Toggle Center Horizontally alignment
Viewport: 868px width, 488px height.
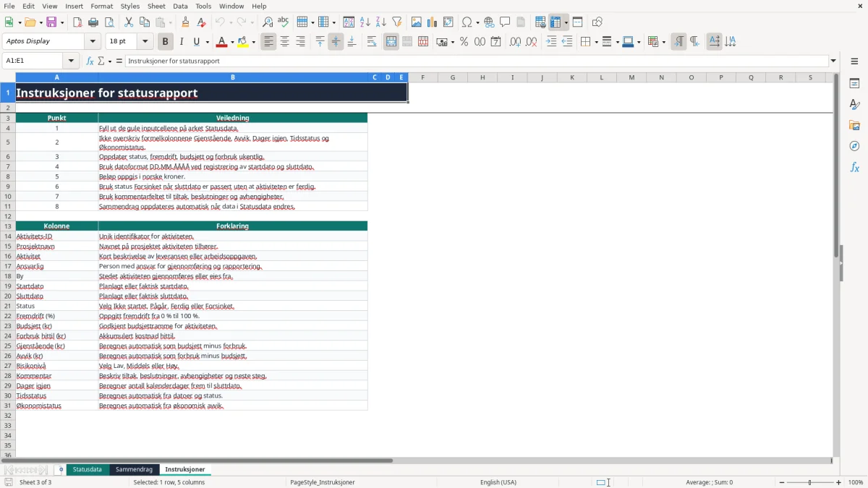[284, 42]
